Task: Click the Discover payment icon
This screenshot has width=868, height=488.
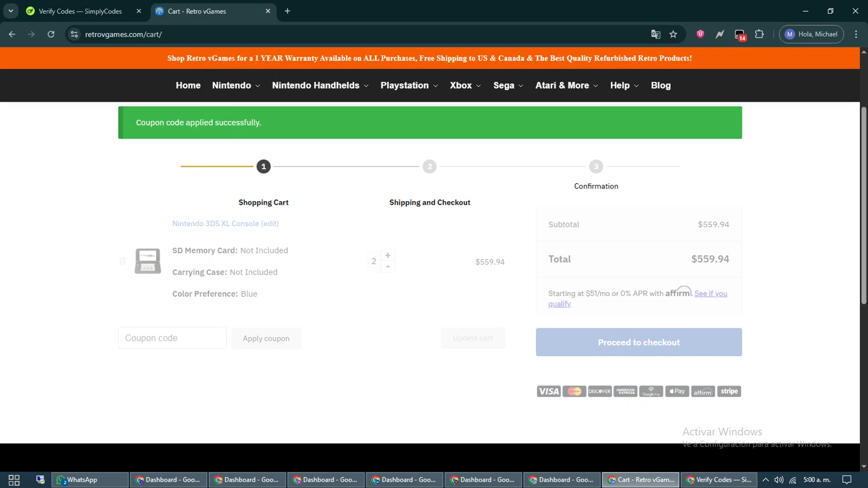Action: [x=600, y=391]
